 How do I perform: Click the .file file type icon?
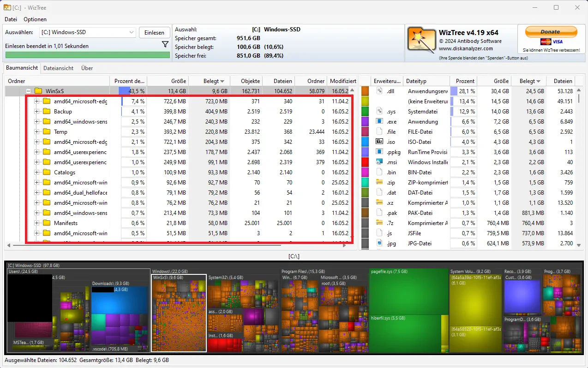pos(380,131)
